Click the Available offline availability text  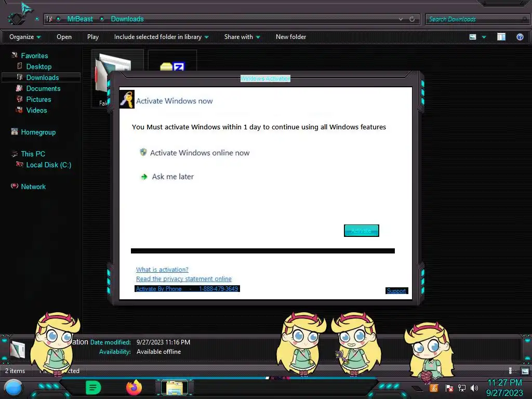coord(158,352)
